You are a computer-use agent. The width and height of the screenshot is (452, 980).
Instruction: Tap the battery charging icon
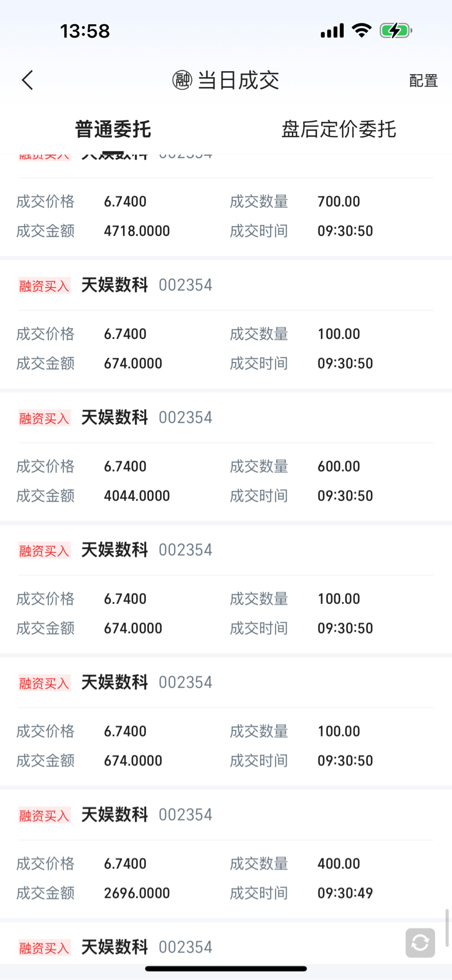[395, 31]
